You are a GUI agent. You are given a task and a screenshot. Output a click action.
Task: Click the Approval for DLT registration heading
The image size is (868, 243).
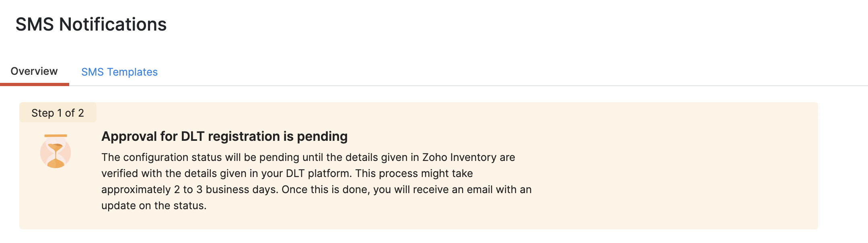224,136
